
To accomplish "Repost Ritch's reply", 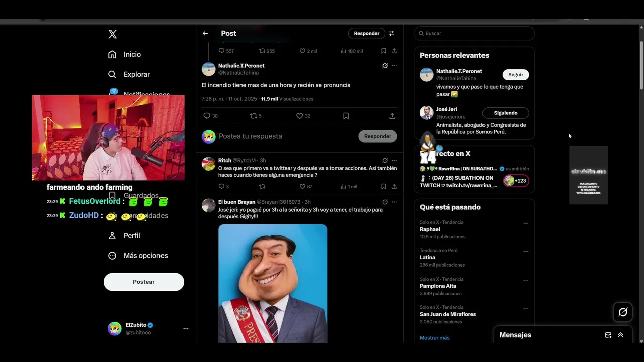I will [262, 187].
